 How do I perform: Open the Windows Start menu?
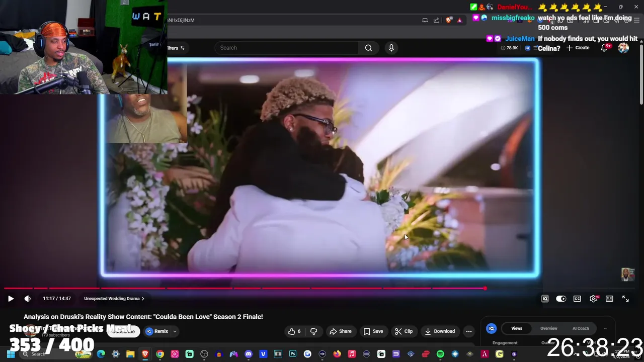(x=11, y=354)
